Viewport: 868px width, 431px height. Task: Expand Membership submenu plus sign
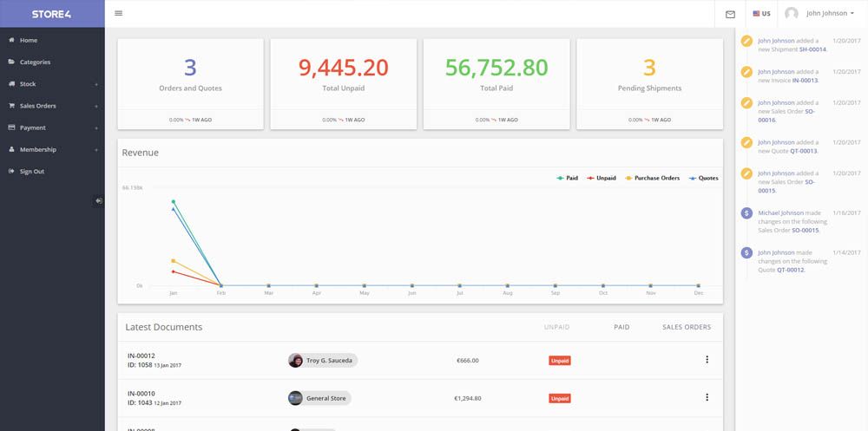pyautogui.click(x=96, y=150)
